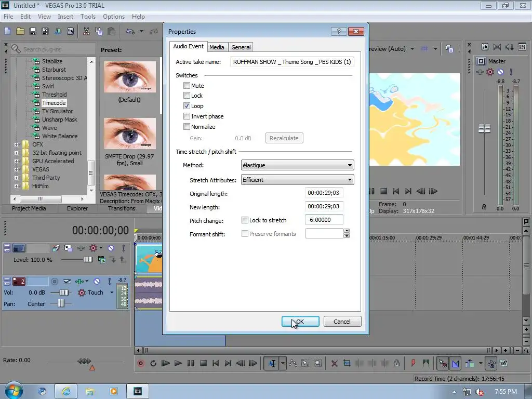Click the Insert Region icon

click(x=426, y=363)
